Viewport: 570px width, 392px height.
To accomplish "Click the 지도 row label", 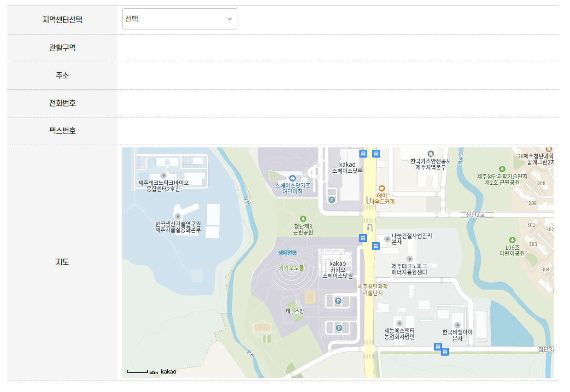I will click(x=62, y=262).
